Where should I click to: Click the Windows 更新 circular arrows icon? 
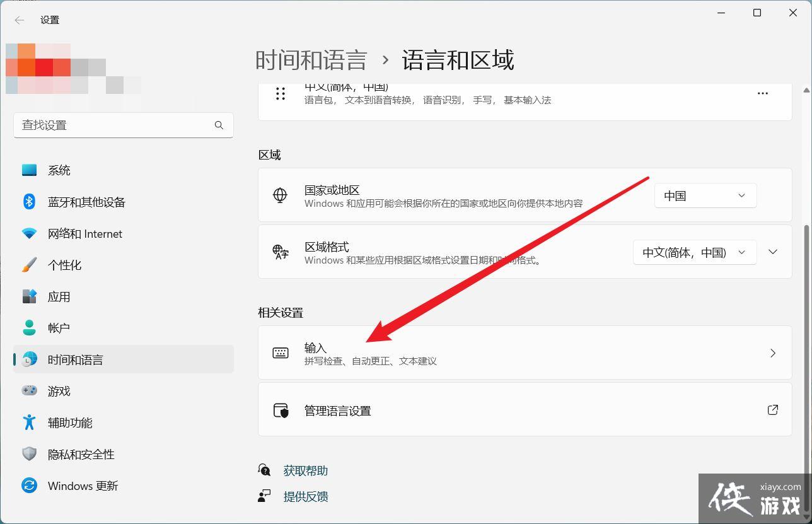click(x=29, y=486)
